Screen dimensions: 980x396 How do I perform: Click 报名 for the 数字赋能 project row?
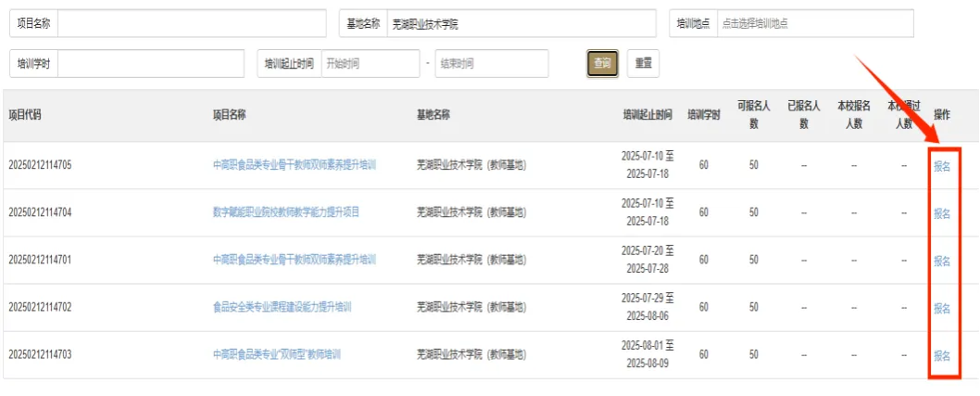click(942, 213)
